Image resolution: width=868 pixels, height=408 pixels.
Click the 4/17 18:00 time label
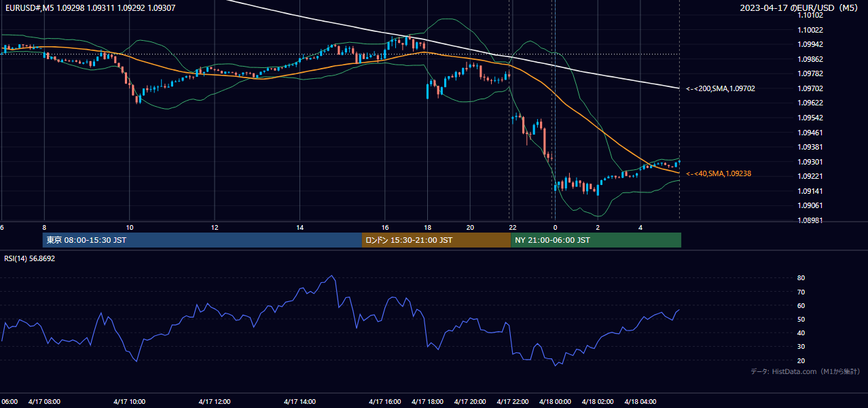[427, 402]
